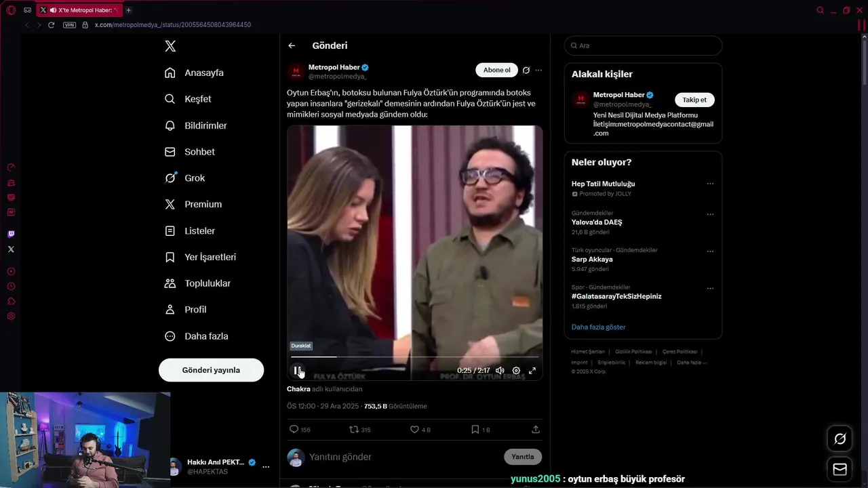
Task: Open floating messages envelope button
Action: tap(840, 469)
